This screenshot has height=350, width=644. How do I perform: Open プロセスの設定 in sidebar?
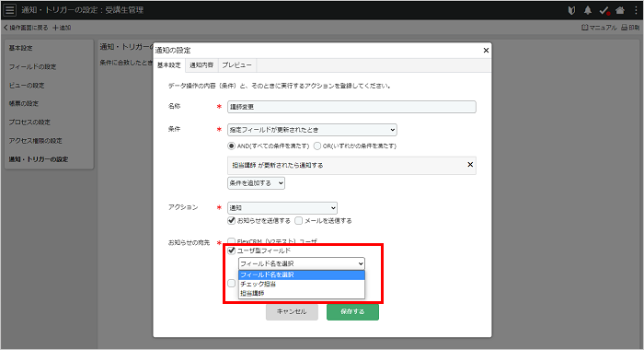29,122
